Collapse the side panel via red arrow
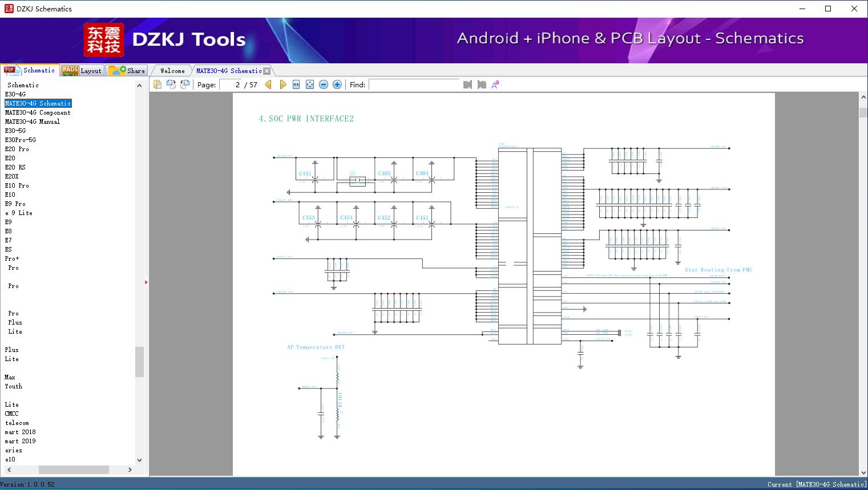Image resolution: width=868 pixels, height=490 pixels. (146, 282)
